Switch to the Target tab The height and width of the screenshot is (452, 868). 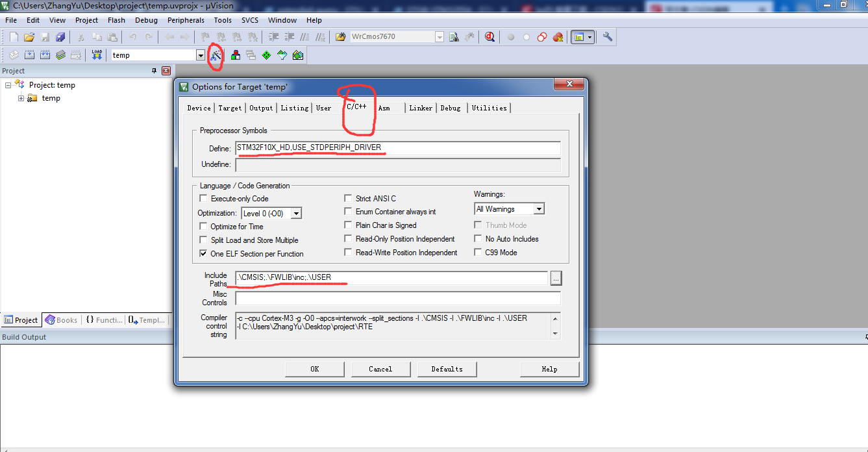coord(230,108)
